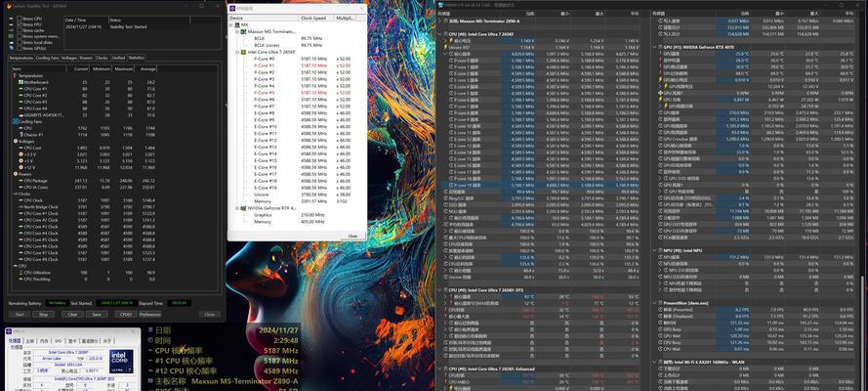
Task: Select the CPU Package power row
Action: coord(84,181)
